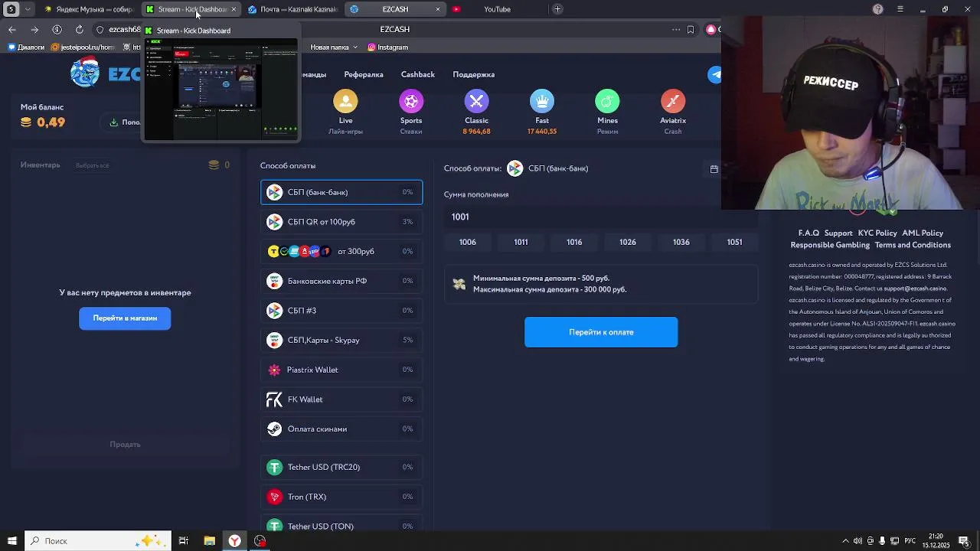Screen dimensions: 980x551
Task: Click the Yandex Browser taskbar icon
Action: click(x=234, y=540)
